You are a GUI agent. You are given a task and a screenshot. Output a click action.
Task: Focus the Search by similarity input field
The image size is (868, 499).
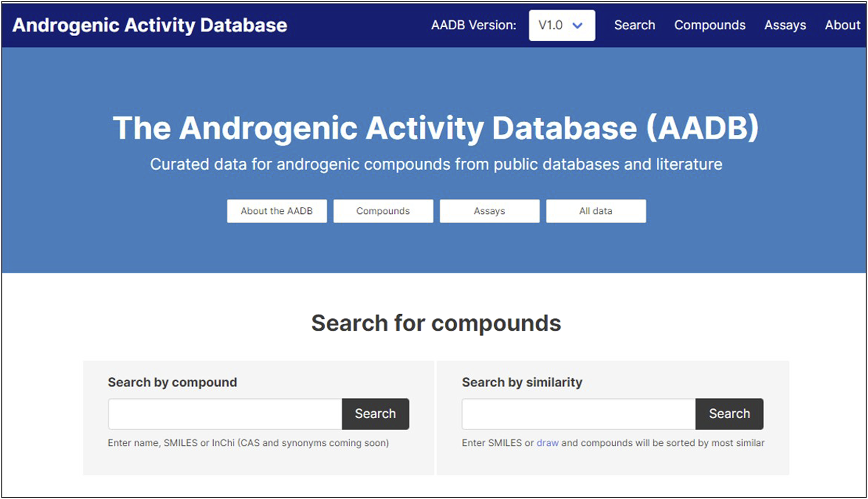pos(579,414)
